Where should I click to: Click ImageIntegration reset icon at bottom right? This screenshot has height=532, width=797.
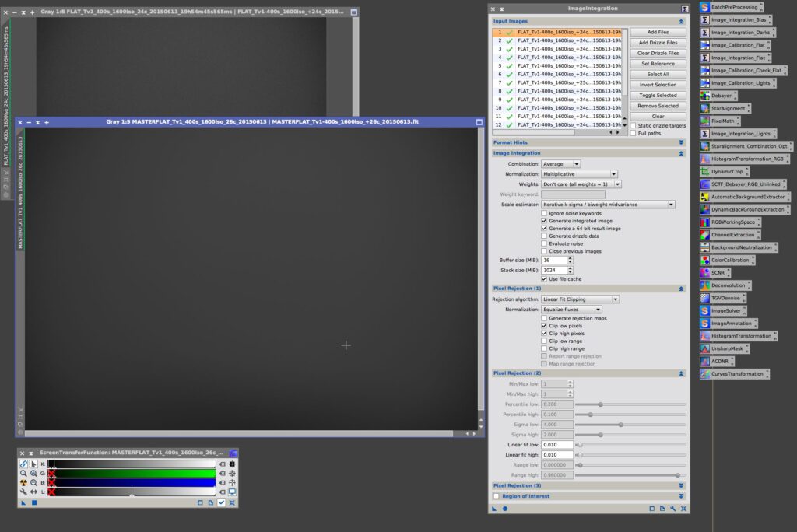point(683,509)
